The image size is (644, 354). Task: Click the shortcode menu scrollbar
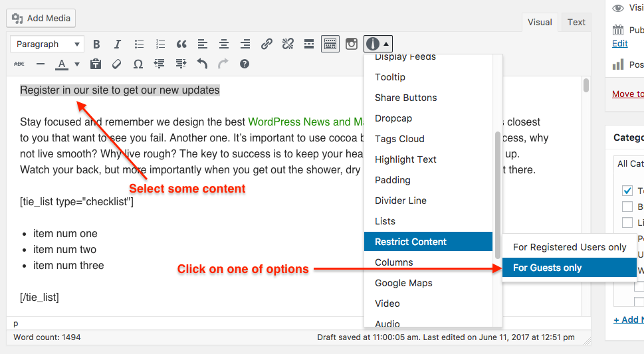[x=498, y=195]
